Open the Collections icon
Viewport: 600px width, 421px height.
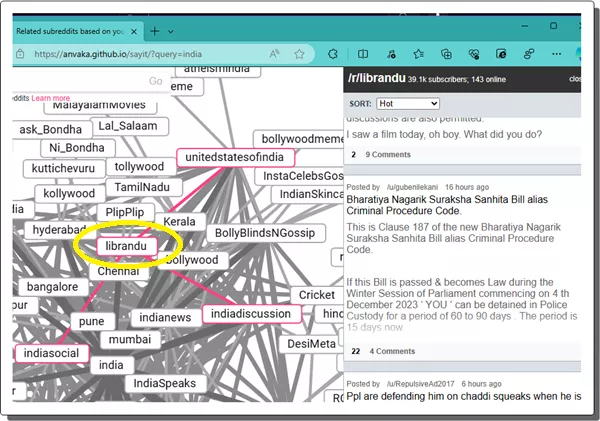click(x=446, y=54)
